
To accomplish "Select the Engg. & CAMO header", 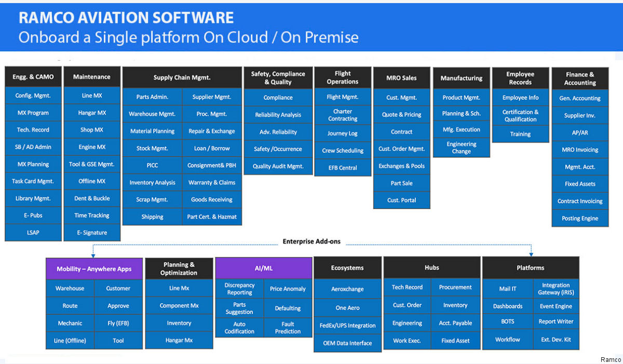I will pyautogui.click(x=33, y=77).
